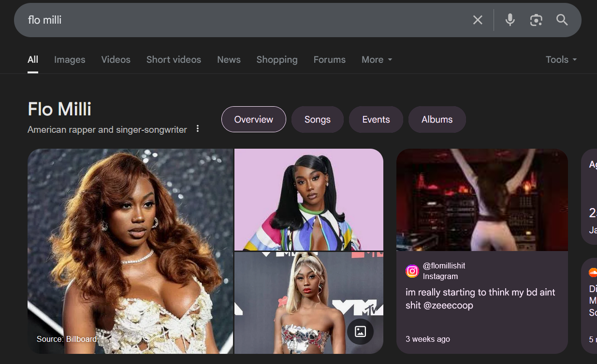Switch to the Images tab

pos(70,59)
